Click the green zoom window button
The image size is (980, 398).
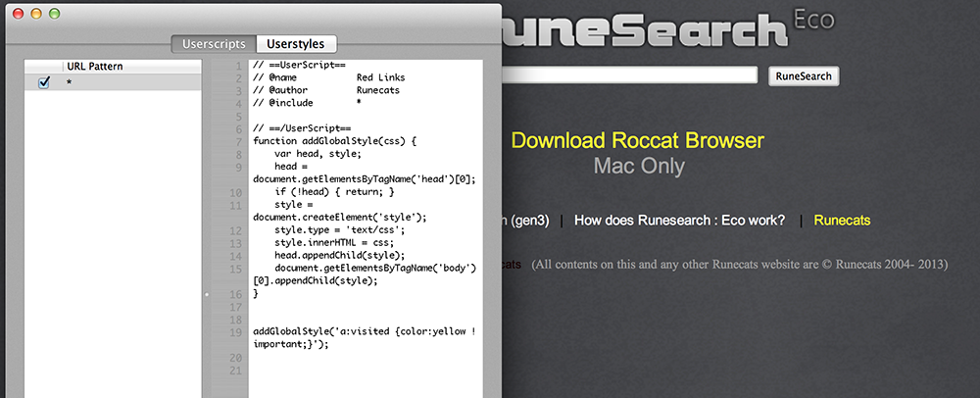(x=54, y=13)
